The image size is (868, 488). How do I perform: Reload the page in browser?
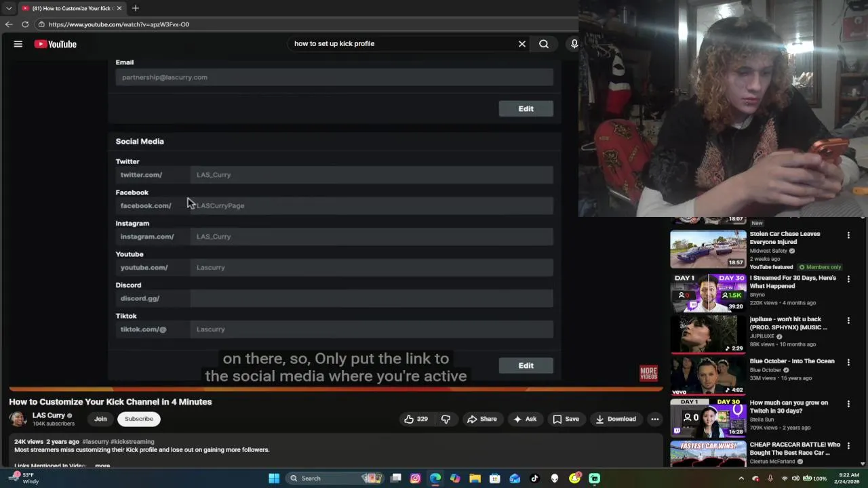pos(25,24)
